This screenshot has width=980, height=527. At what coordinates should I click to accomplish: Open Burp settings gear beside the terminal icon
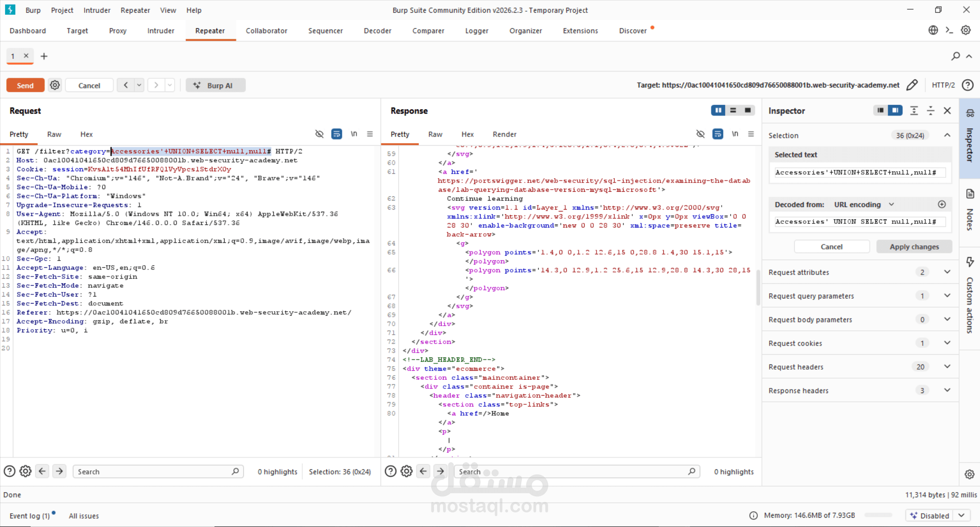[x=966, y=30]
